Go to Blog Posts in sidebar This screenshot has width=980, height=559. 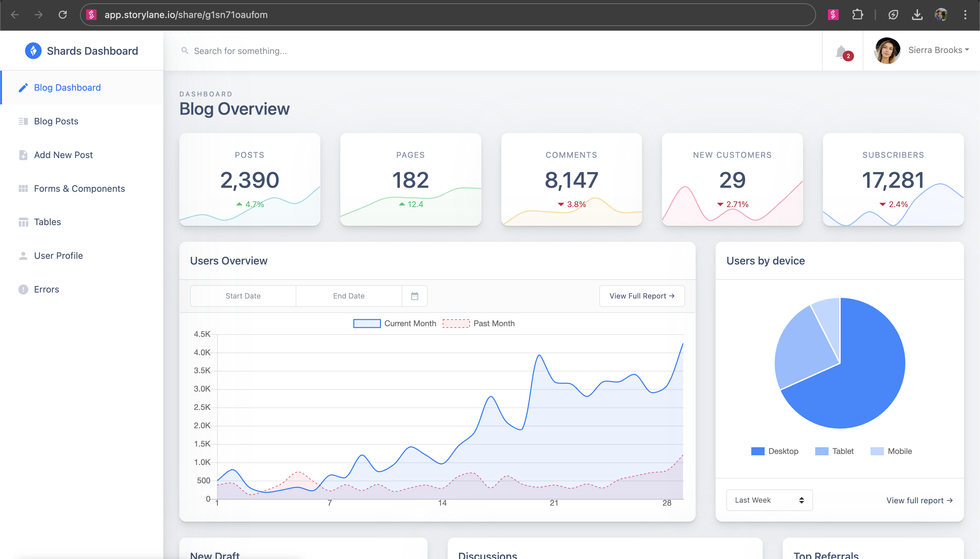[56, 121]
